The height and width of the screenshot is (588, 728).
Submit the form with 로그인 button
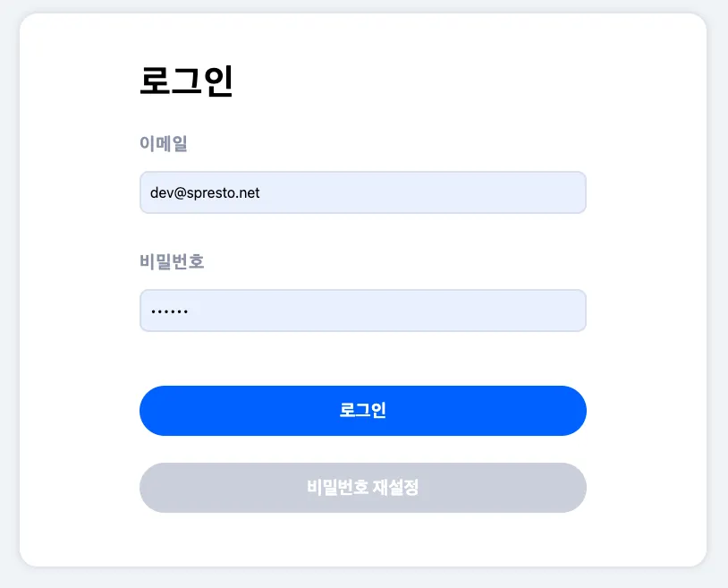click(362, 411)
